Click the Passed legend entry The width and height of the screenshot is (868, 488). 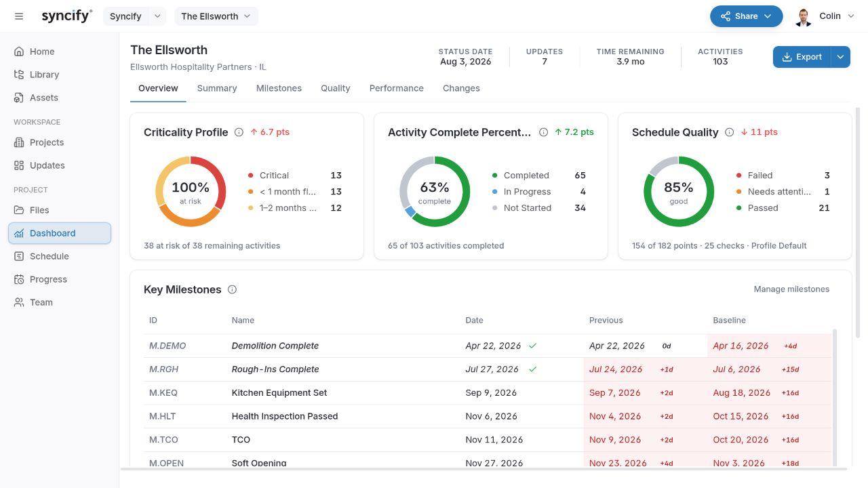(x=783, y=208)
